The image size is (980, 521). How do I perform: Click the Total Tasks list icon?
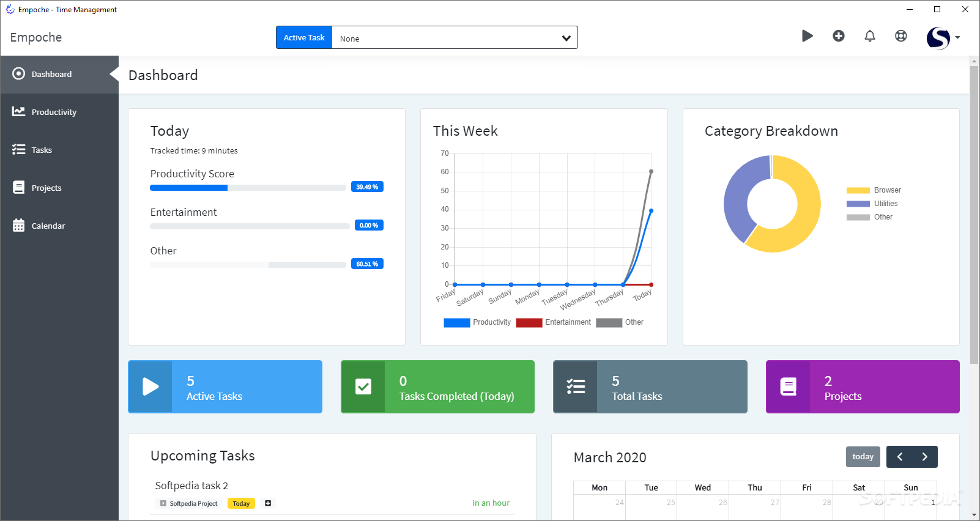pyautogui.click(x=575, y=387)
